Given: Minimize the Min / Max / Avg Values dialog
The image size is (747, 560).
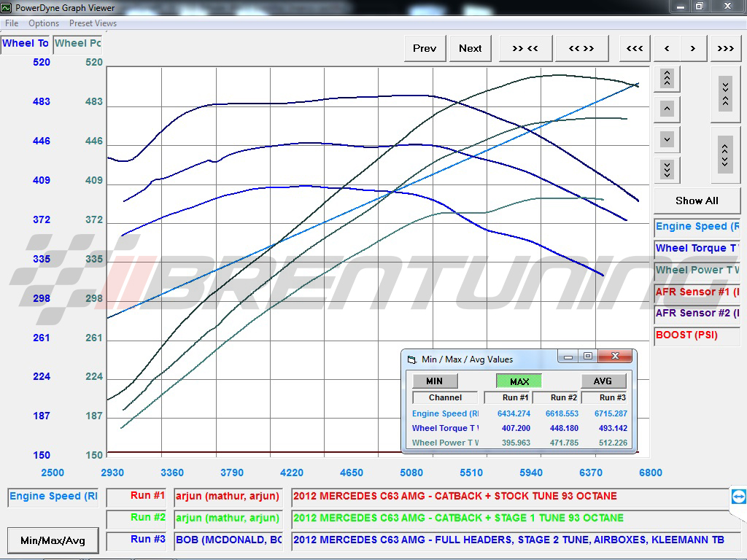Looking at the screenshot, I should pyautogui.click(x=568, y=356).
